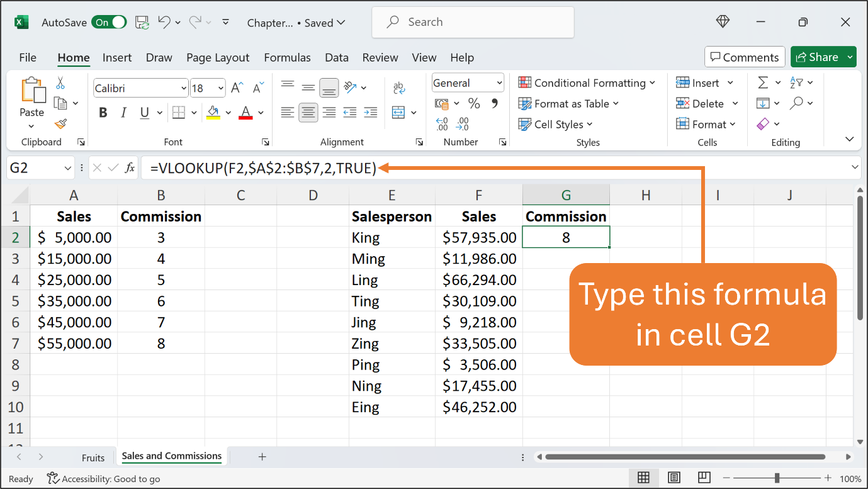Click the Cut scissors icon
Viewport: 868px width, 489px height.
click(x=60, y=83)
